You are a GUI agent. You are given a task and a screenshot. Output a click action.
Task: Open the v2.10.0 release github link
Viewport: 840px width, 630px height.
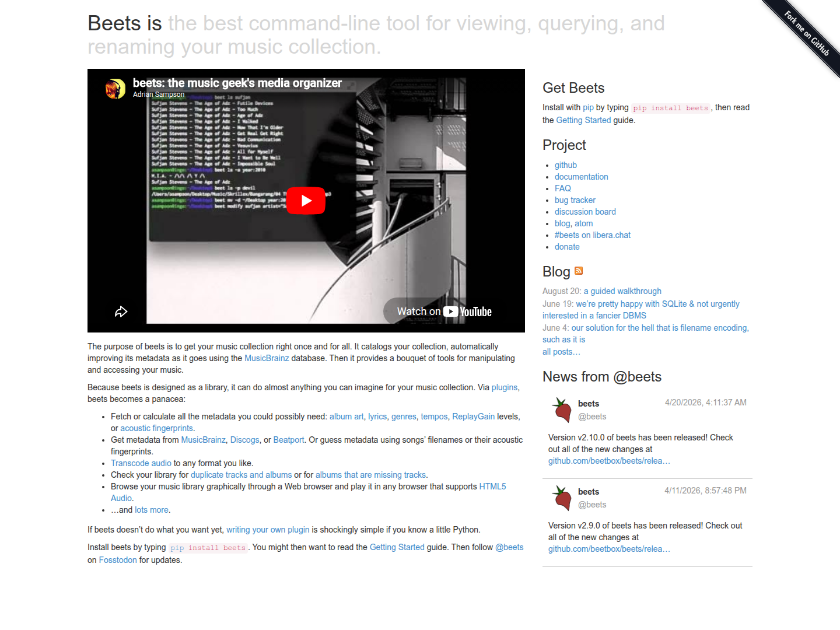[x=609, y=461]
